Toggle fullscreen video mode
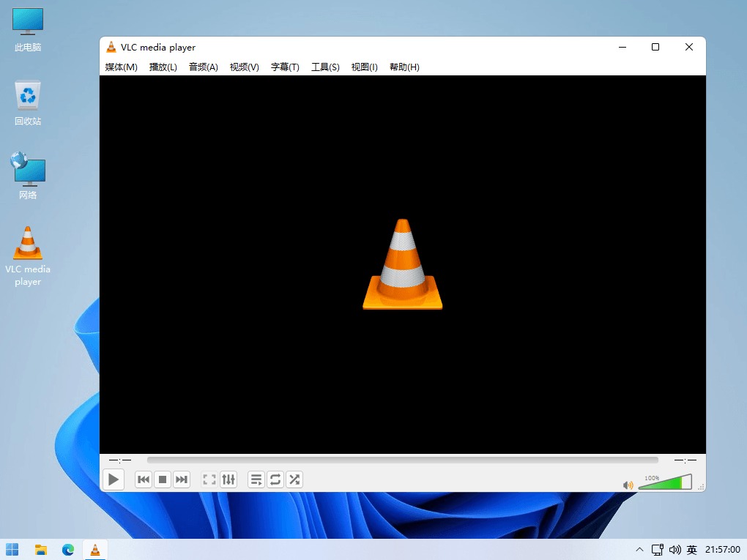 click(x=209, y=479)
